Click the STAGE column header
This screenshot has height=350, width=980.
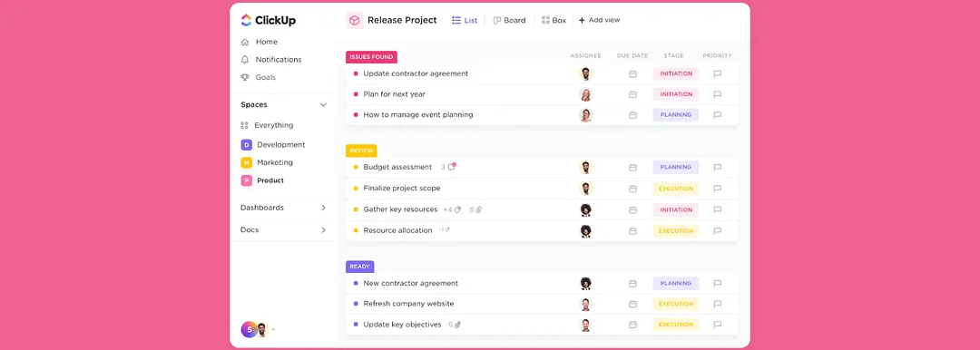pos(673,55)
